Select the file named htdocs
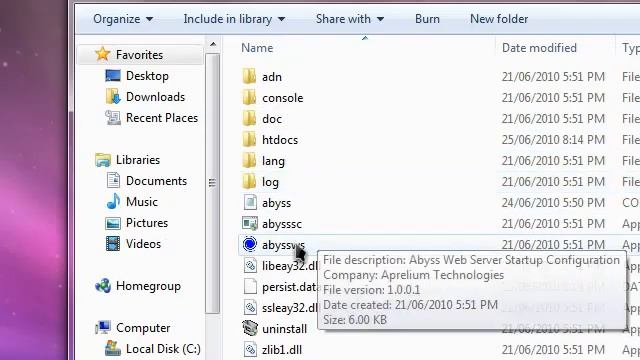This screenshot has height=360, width=640. coord(280,140)
